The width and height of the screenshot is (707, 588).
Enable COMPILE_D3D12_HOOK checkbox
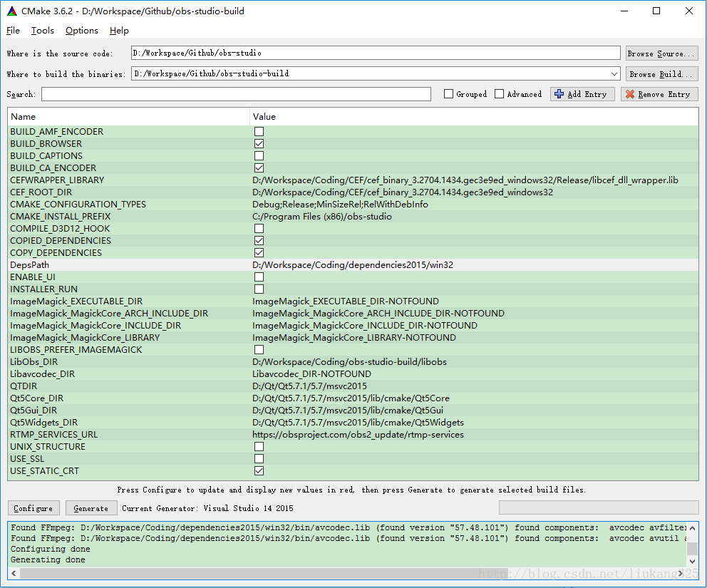pyautogui.click(x=259, y=228)
